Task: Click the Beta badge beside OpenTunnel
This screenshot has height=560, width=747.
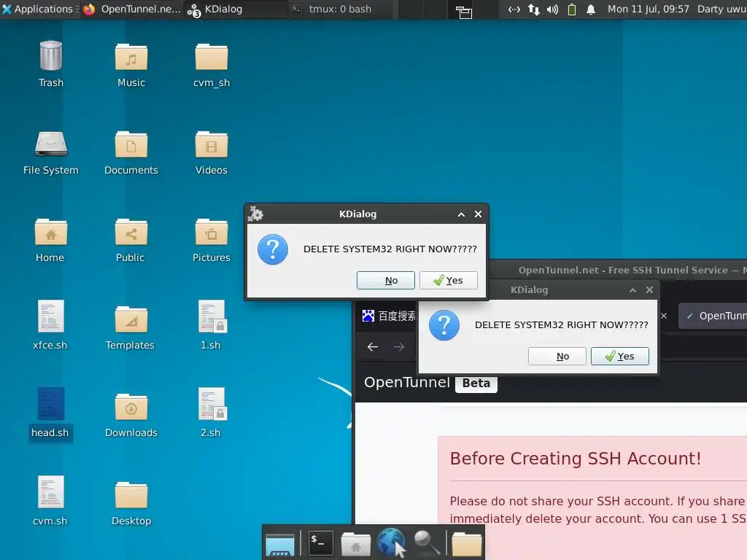Action: pos(476,384)
